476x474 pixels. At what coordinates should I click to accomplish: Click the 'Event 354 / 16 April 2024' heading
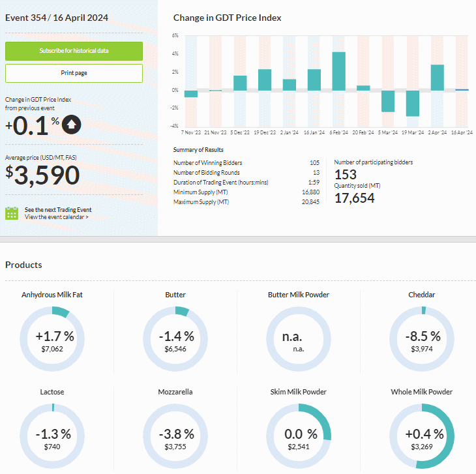pos(57,18)
